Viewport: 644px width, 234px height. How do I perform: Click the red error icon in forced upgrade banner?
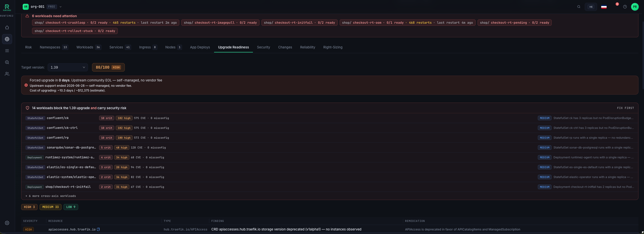(26, 85)
